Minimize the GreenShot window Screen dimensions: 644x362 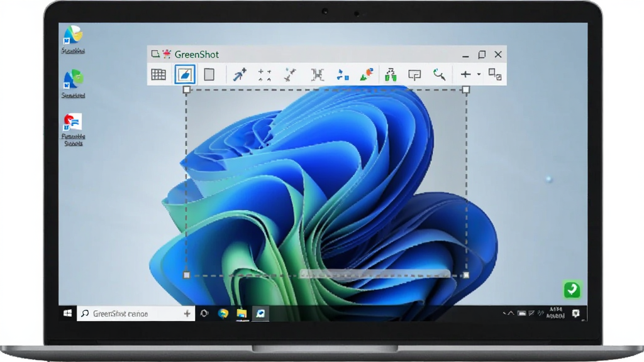pyautogui.click(x=465, y=55)
